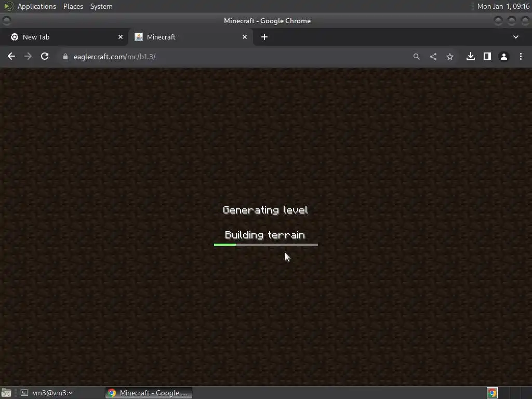Open the Chrome profile menu

tap(504, 57)
